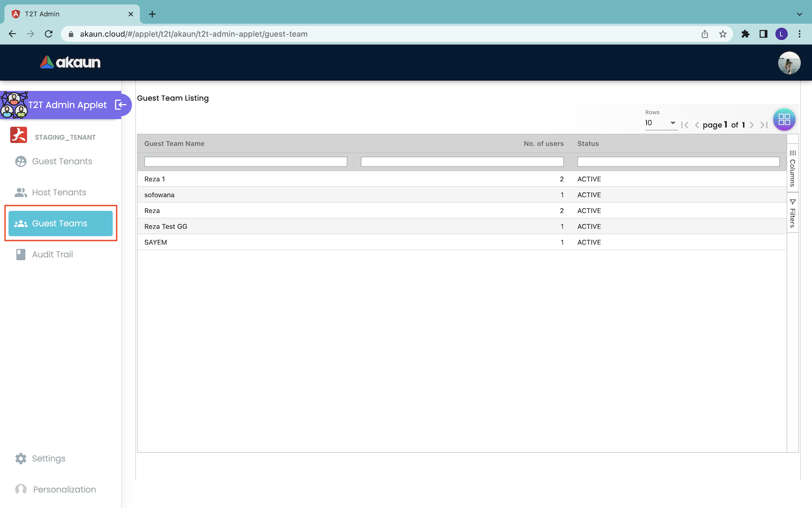Open the Chrome three-dot menu
812x508 pixels.
(800, 34)
